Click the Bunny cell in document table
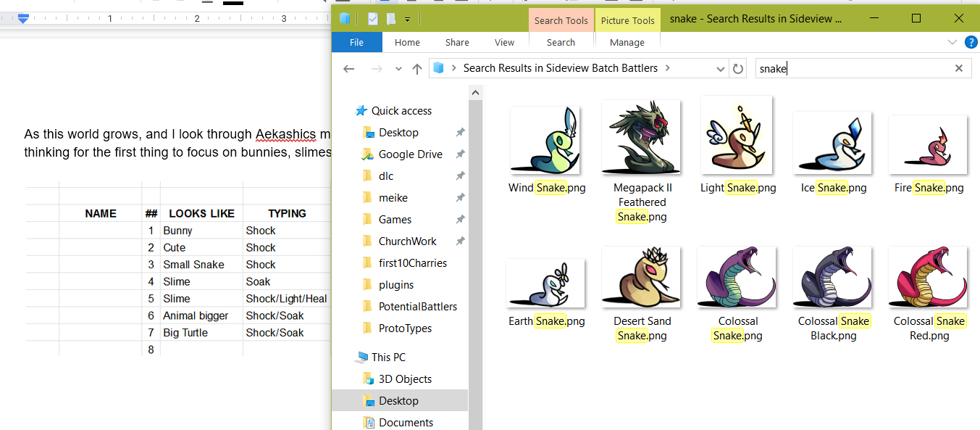Screen dimensions: 980x430 point(201,231)
